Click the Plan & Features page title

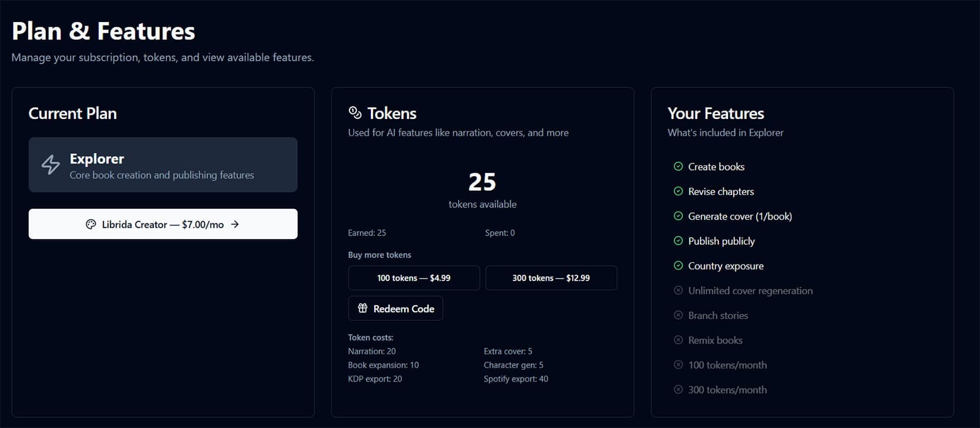(x=103, y=31)
